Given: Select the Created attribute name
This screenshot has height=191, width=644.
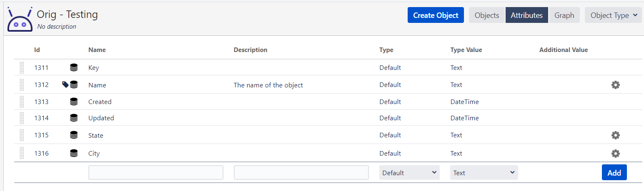Looking at the screenshot, I should 100,102.
